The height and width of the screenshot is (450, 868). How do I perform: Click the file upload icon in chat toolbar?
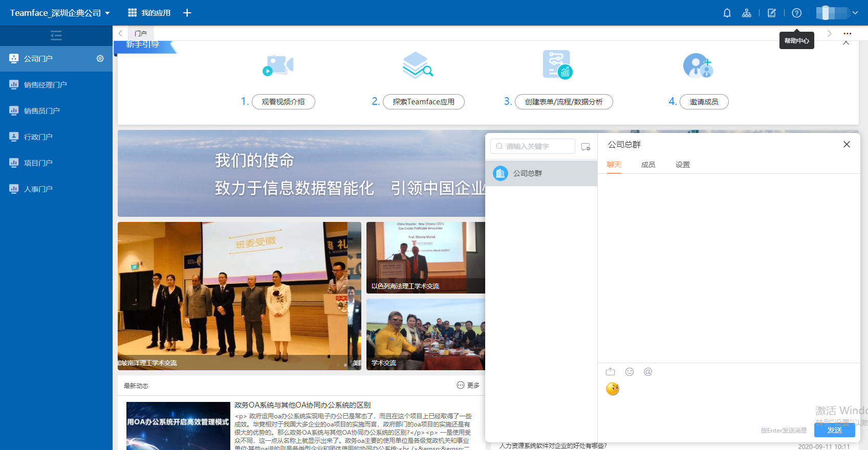coord(611,372)
